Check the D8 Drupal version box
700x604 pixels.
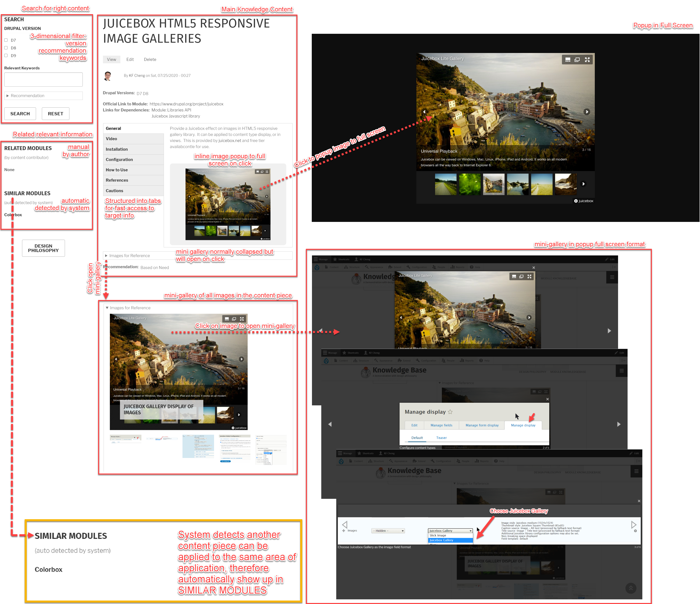click(6, 48)
